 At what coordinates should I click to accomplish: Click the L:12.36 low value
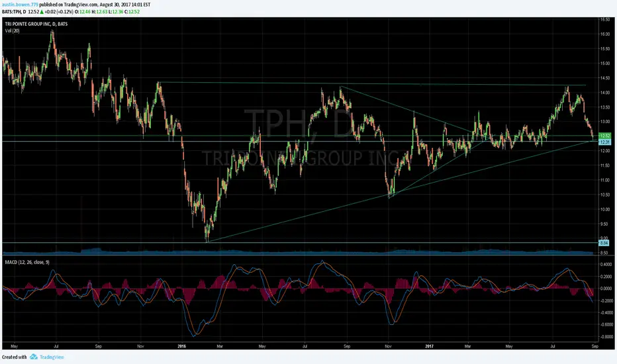click(116, 12)
